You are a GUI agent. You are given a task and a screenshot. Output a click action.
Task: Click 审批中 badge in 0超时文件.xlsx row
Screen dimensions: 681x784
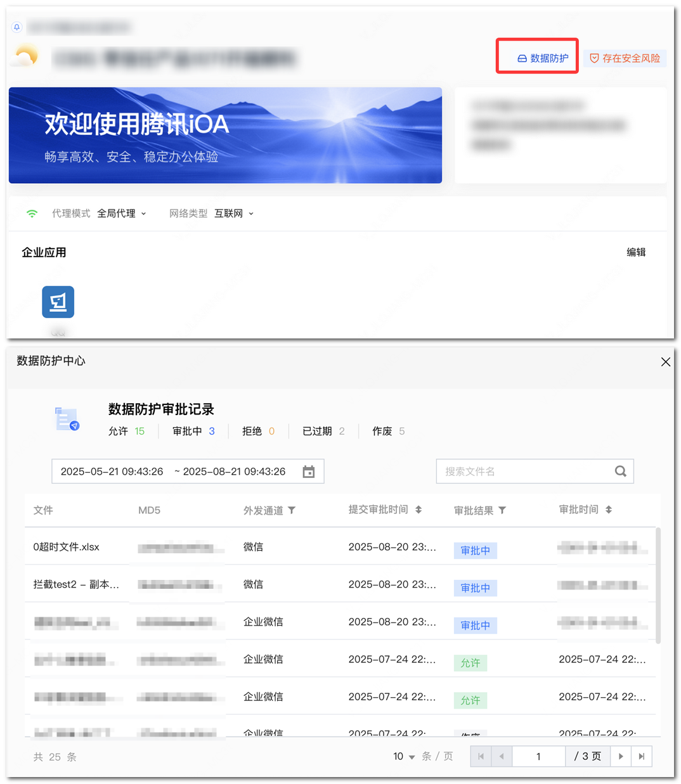(x=475, y=551)
